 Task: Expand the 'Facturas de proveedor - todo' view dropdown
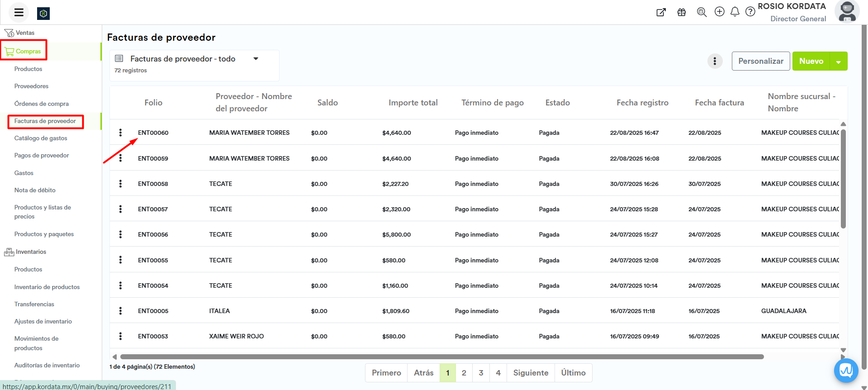pyautogui.click(x=256, y=59)
